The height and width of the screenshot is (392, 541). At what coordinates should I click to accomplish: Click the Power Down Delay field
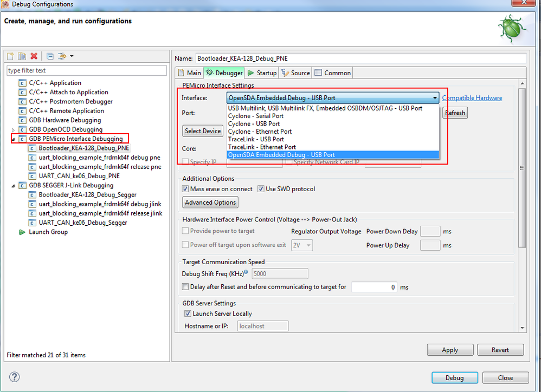pos(430,231)
